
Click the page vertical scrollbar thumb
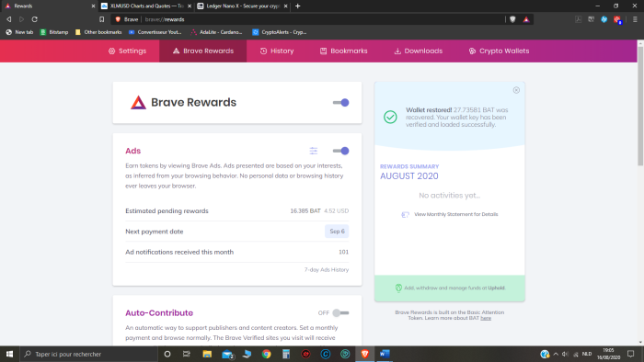coord(640,107)
